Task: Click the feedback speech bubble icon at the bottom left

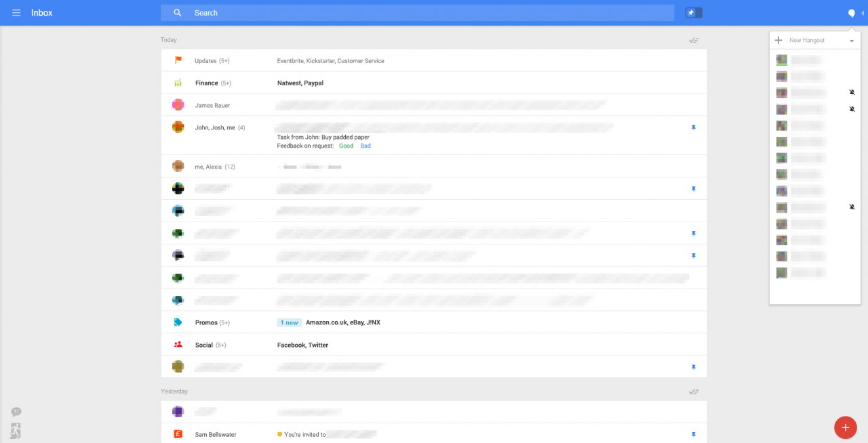Action: 16,412
